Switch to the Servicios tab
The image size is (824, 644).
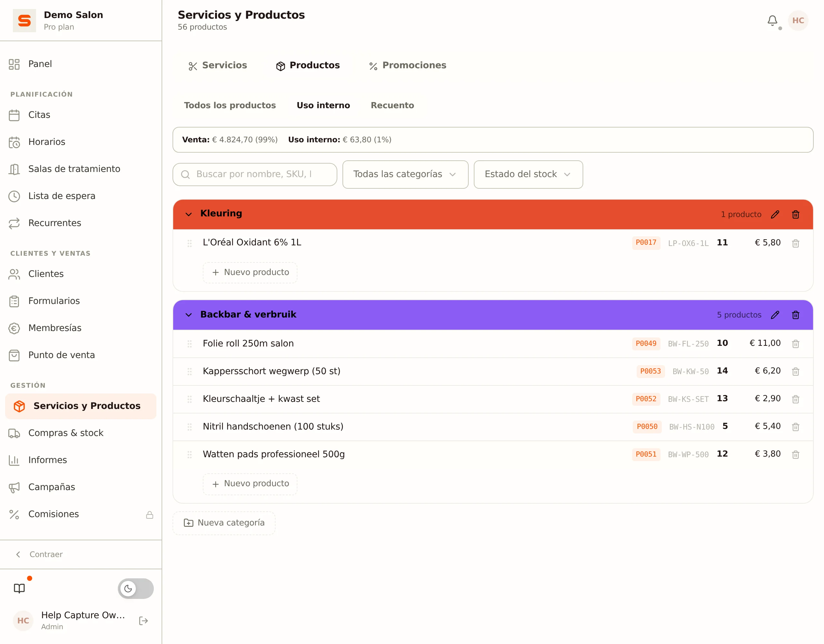tap(217, 65)
